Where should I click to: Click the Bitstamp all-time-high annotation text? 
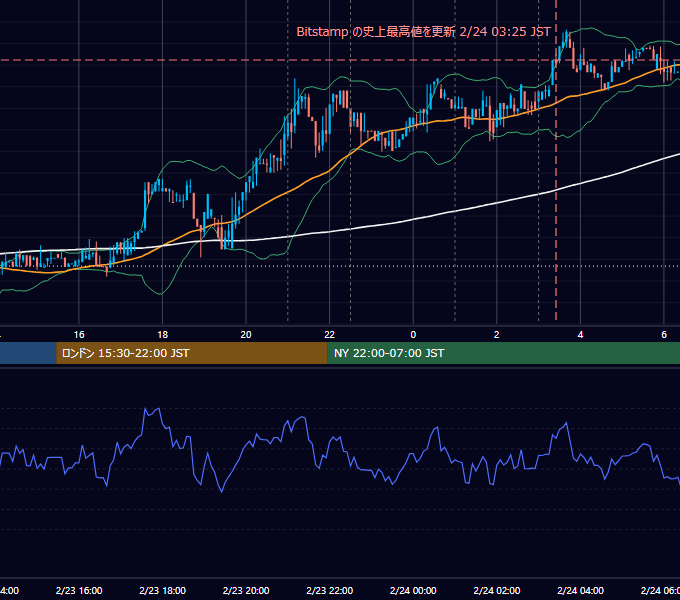423,32
